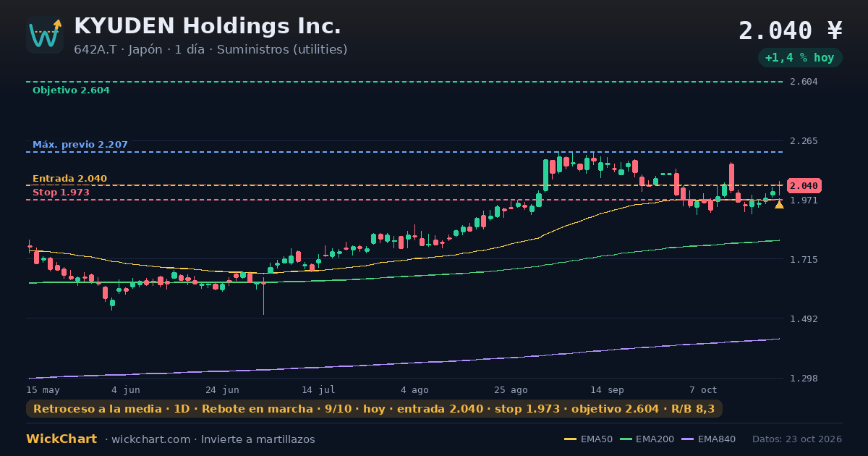Screen dimensions: 868x456
Task: Click the 4 ago date label
Action: coord(414,389)
